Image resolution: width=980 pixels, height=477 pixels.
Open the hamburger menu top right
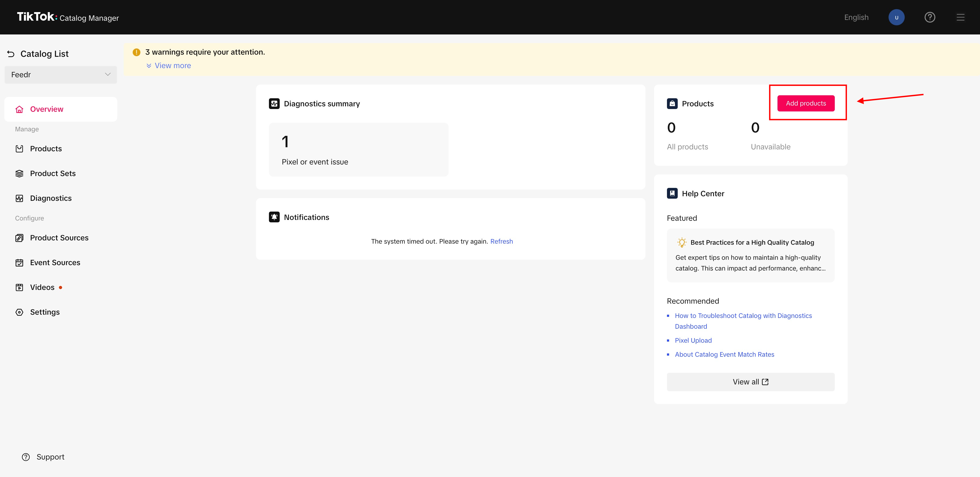click(961, 17)
